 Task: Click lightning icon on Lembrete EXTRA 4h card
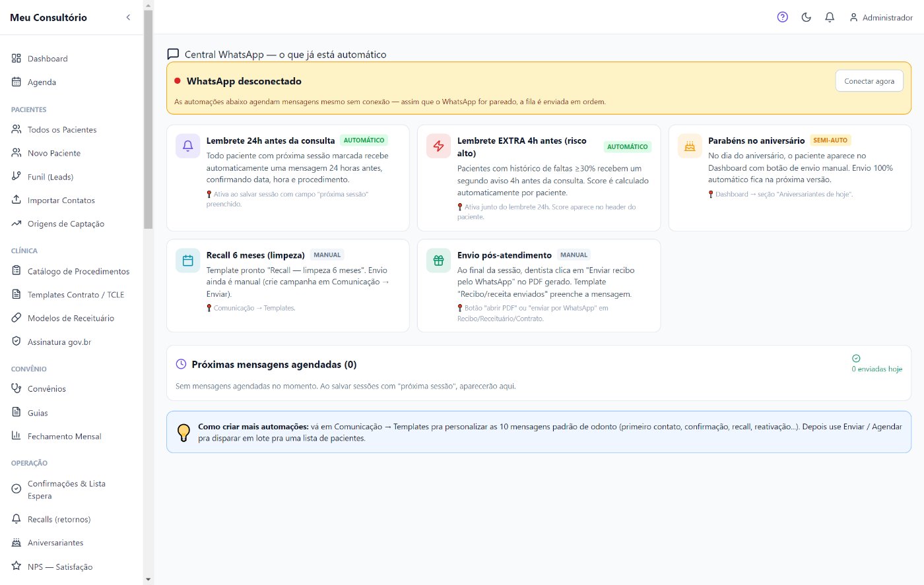(438, 146)
